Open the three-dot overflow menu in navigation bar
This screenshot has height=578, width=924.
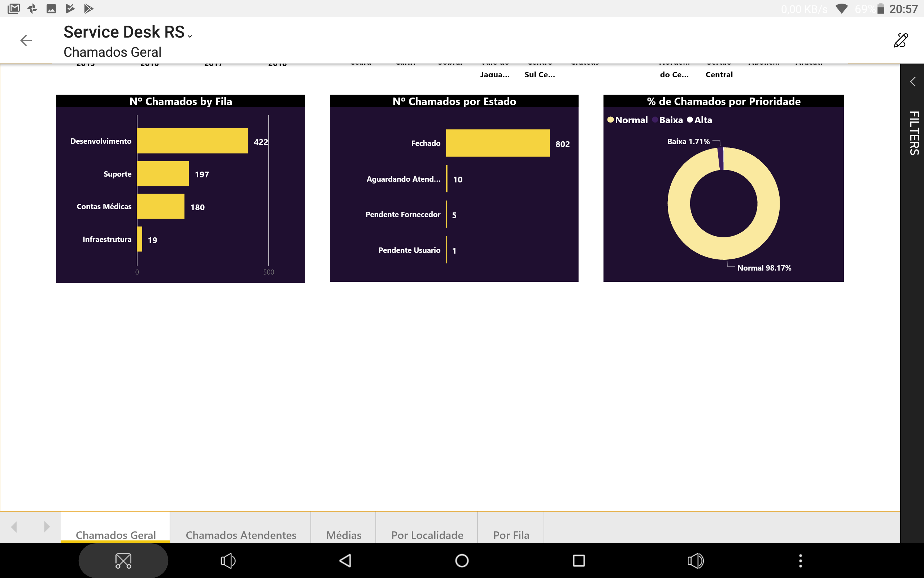pos(801,561)
